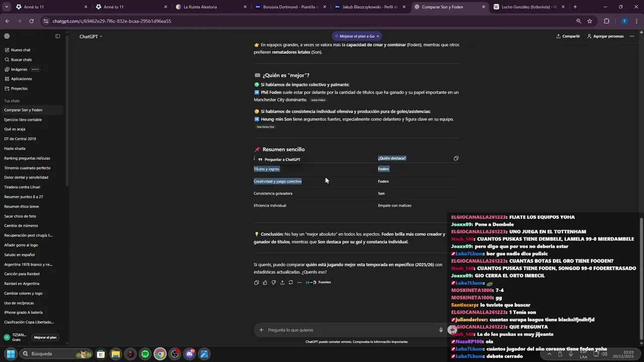644x362 pixels.
Task: Click the Compartir button
Action: (568, 36)
